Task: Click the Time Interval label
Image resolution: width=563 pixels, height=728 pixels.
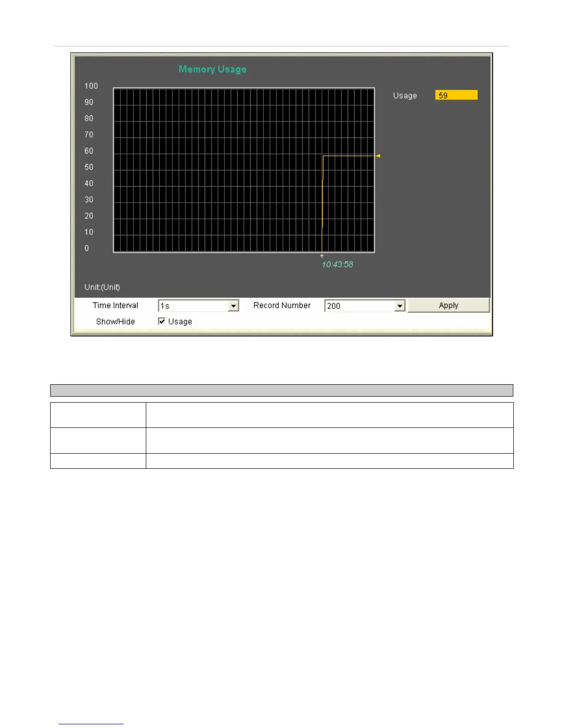Action: coord(115,305)
